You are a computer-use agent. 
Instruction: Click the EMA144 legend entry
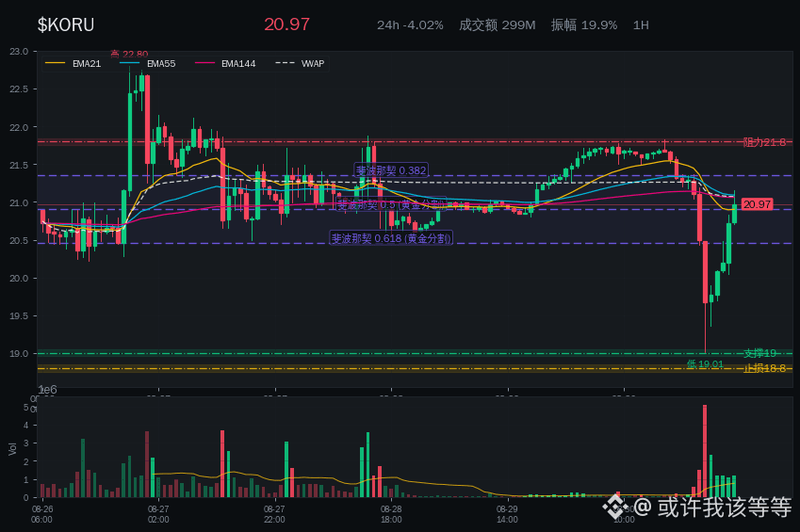225,64
